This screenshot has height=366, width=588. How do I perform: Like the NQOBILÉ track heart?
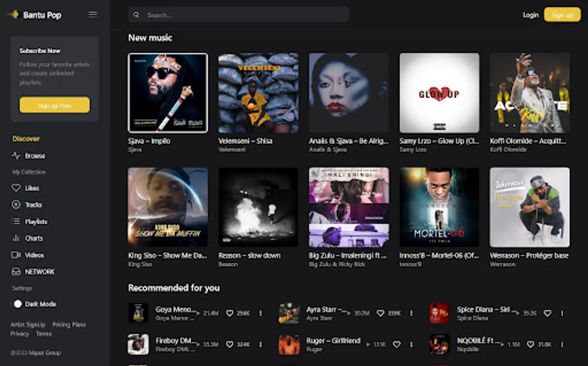tap(530, 344)
